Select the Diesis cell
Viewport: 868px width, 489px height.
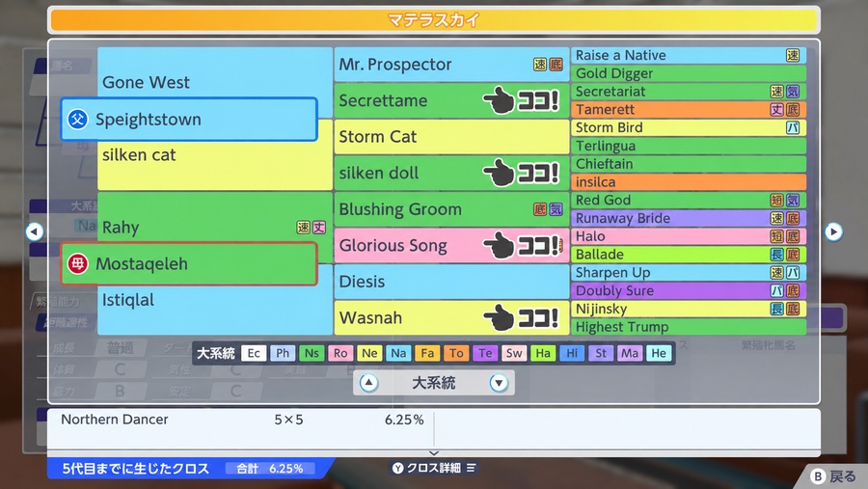(451, 282)
